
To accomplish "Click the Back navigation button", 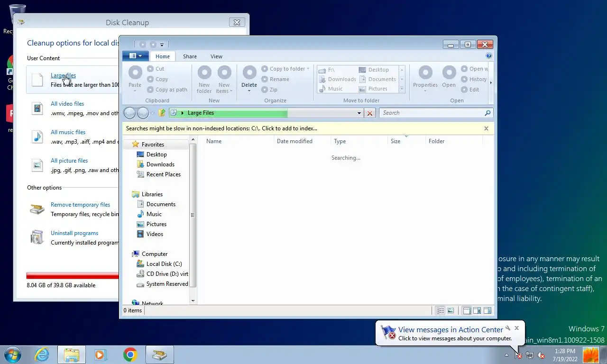I will pos(129,113).
